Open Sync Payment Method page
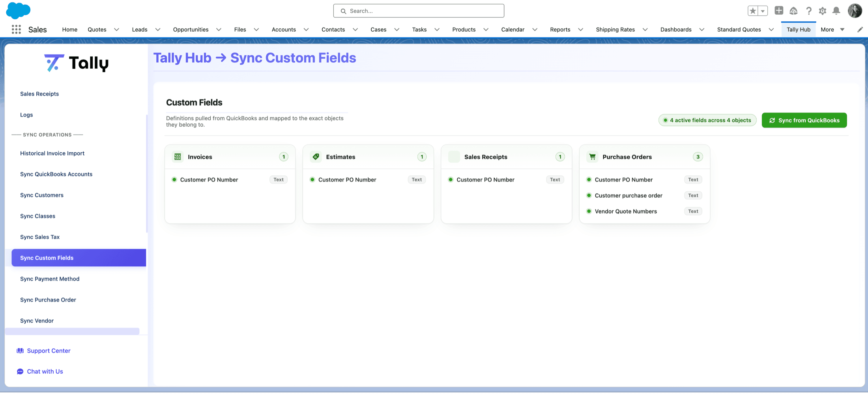Image resolution: width=868 pixels, height=395 pixels. [x=50, y=279]
